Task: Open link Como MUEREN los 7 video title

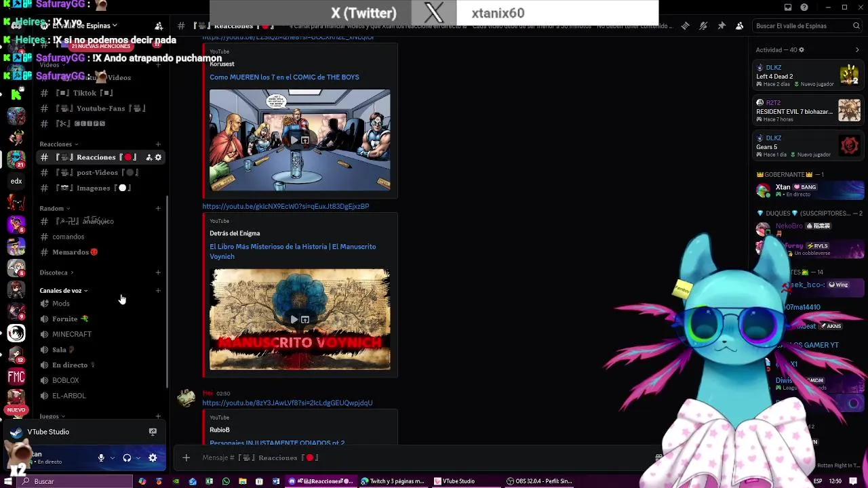Action: coord(284,77)
